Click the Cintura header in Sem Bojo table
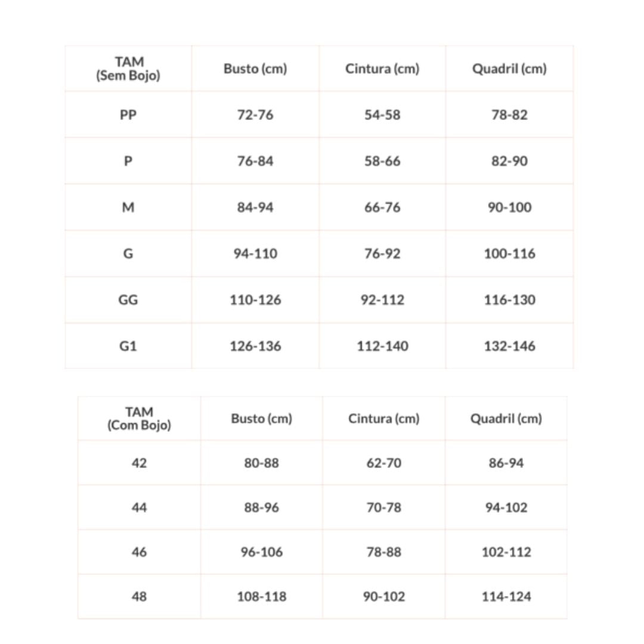 (x=382, y=69)
